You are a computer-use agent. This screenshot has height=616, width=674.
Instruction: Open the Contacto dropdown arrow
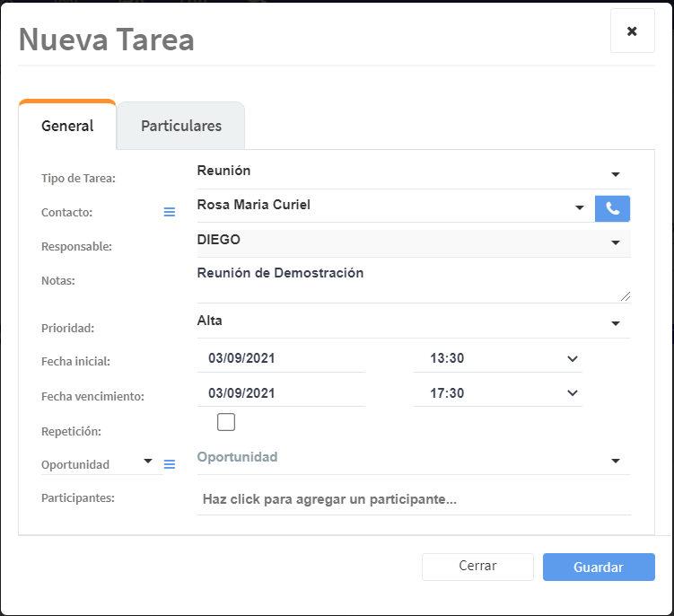580,208
